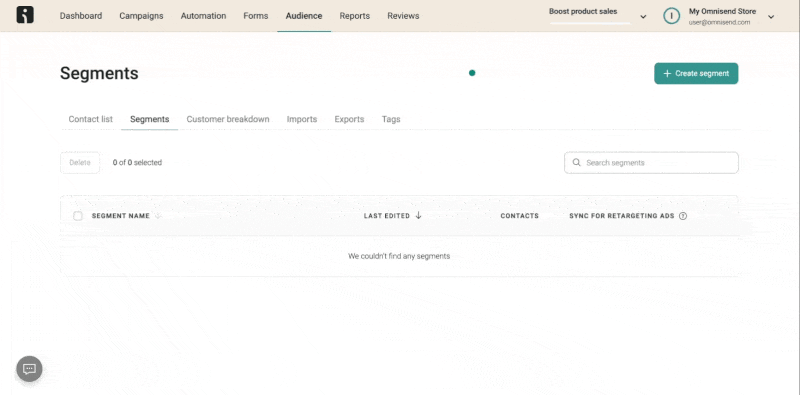The width and height of the screenshot is (800, 395).
Task: Click the account avatar circle icon
Action: (x=671, y=16)
